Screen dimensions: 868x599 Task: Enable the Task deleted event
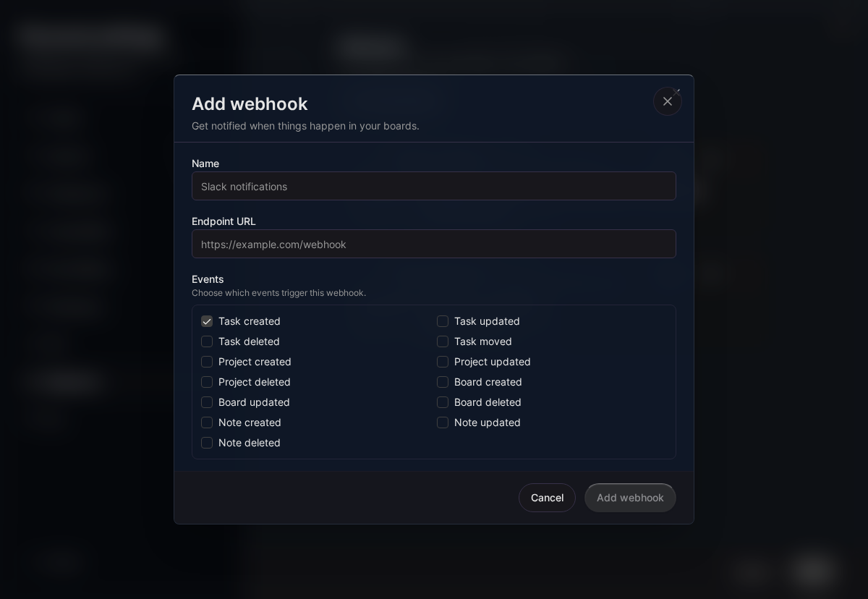click(x=207, y=341)
